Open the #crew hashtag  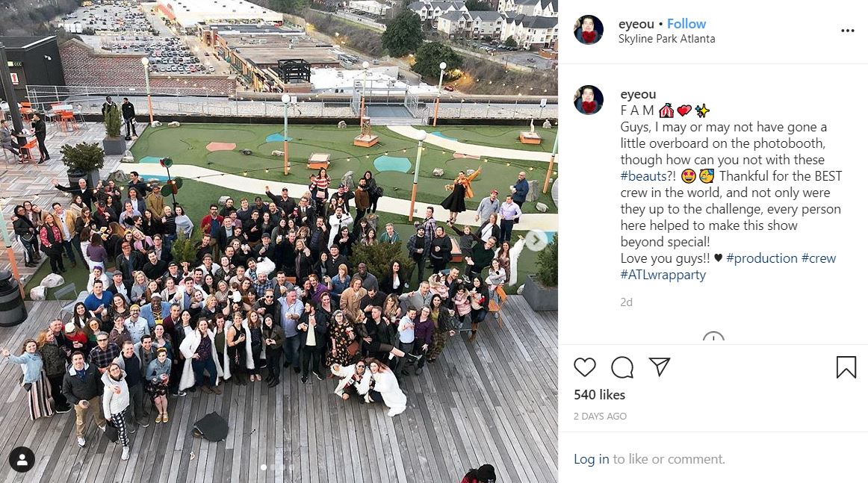(x=818, y=258)
